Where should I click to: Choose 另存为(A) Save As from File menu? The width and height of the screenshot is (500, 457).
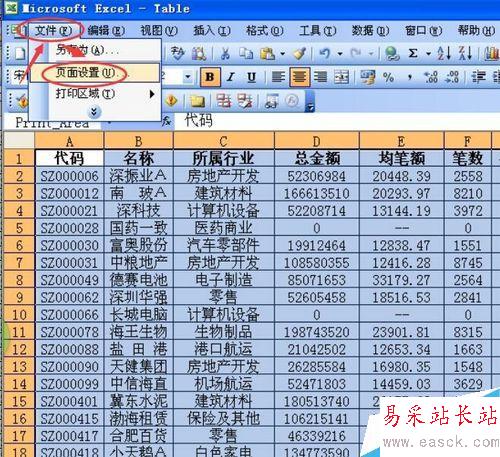tap(95, 51)
